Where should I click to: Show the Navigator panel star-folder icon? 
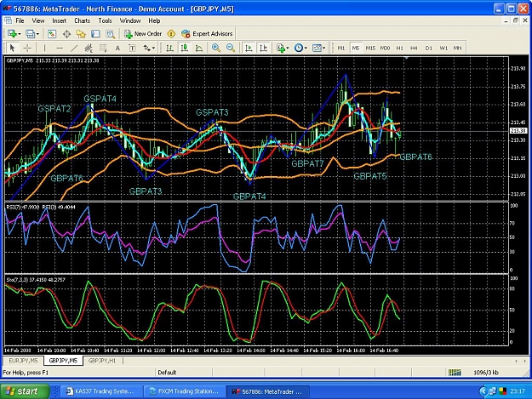[81, 34]
